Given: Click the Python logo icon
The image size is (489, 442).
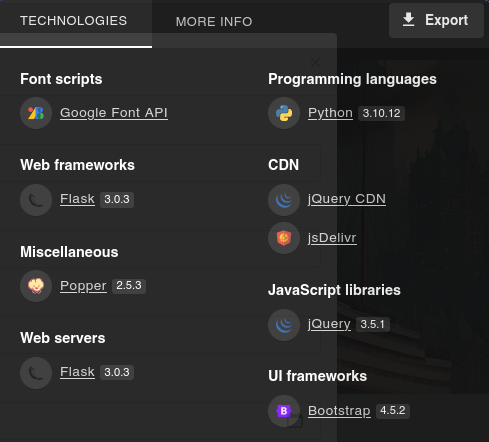Looking at the screenshot, I should pos(284,113).
